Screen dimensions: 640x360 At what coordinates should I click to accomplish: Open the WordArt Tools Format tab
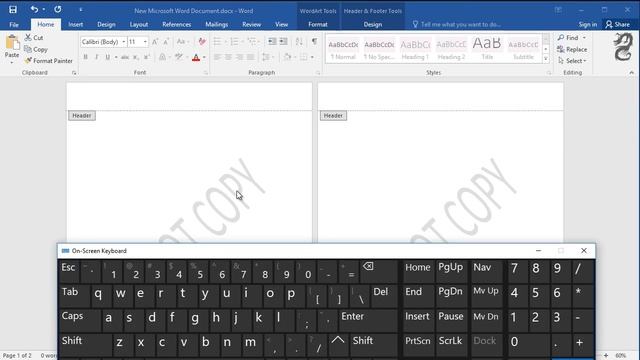[x=318, y=24]
